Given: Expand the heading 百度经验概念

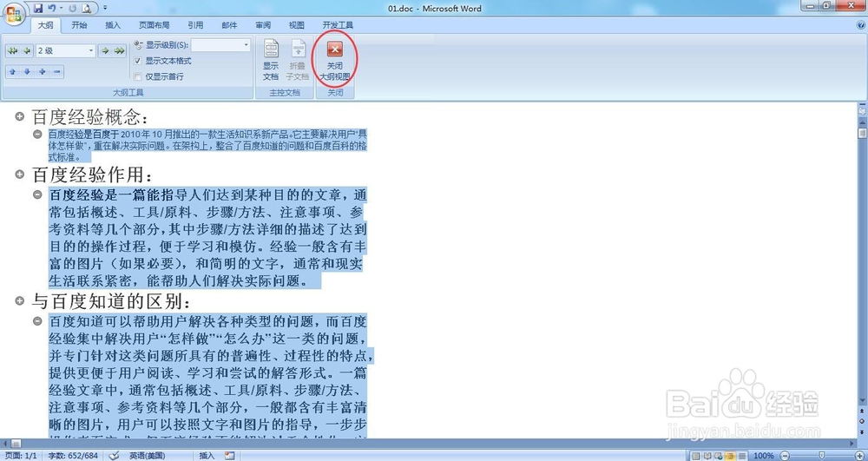Looking at the screenshot, I should pyautogui.click(x=19, y=116).
